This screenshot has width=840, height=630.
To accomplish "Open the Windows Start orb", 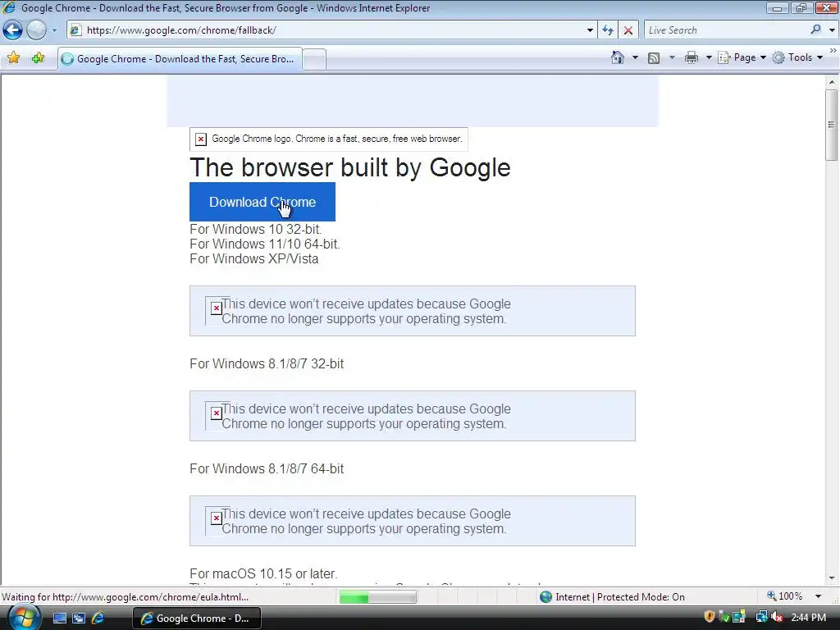I will 24,618.
